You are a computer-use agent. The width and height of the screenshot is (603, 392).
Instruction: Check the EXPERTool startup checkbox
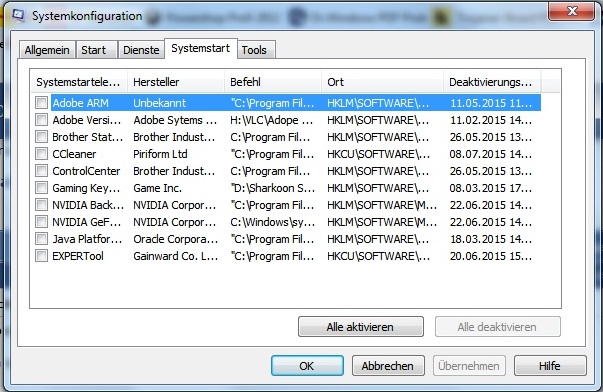[x=41, y=255]
